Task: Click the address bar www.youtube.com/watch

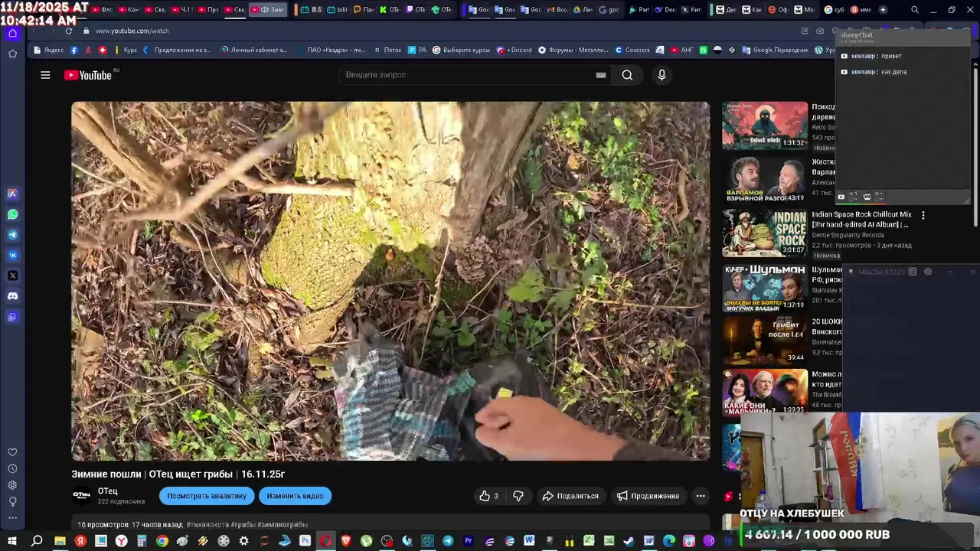Action: (132, 31)
